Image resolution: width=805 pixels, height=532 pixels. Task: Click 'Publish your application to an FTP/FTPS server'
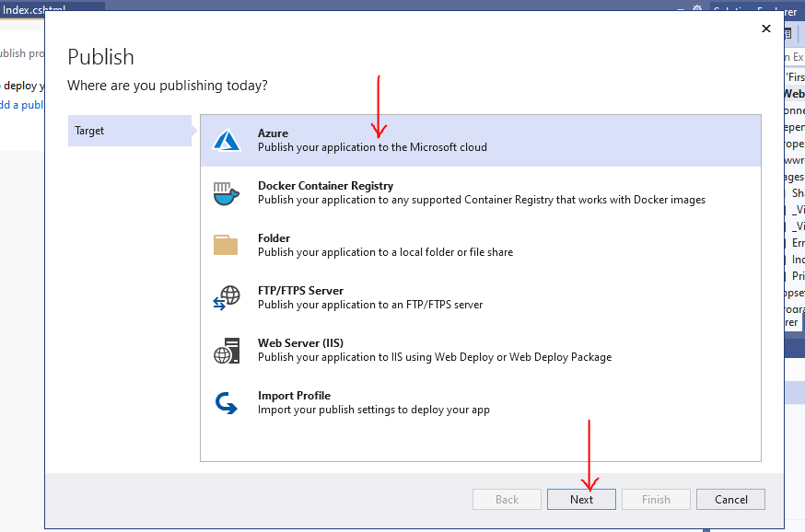370,305
